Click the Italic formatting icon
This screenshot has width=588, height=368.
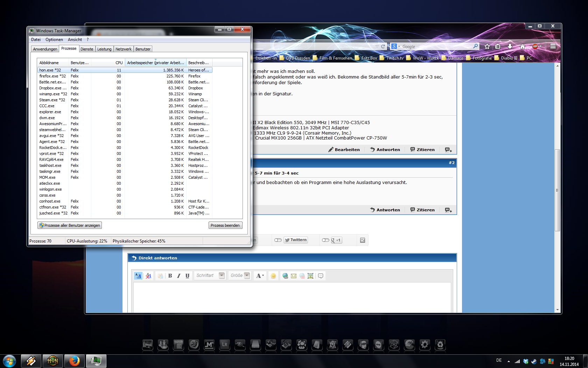(179, 276)
